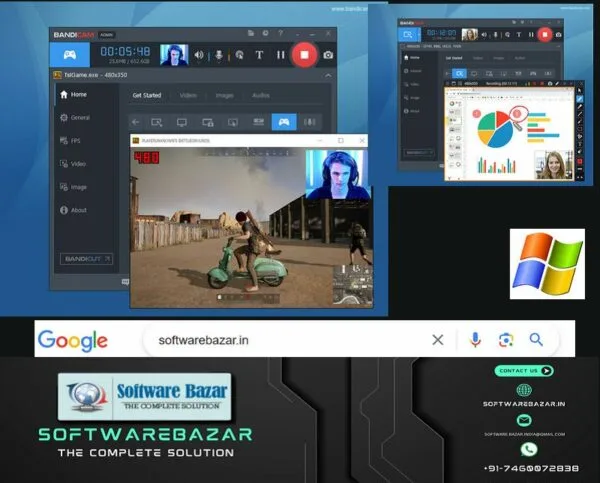Pause recording in the large Bandicam window
The width and height of the screenshot is (600, 483).
pos(281,55)
